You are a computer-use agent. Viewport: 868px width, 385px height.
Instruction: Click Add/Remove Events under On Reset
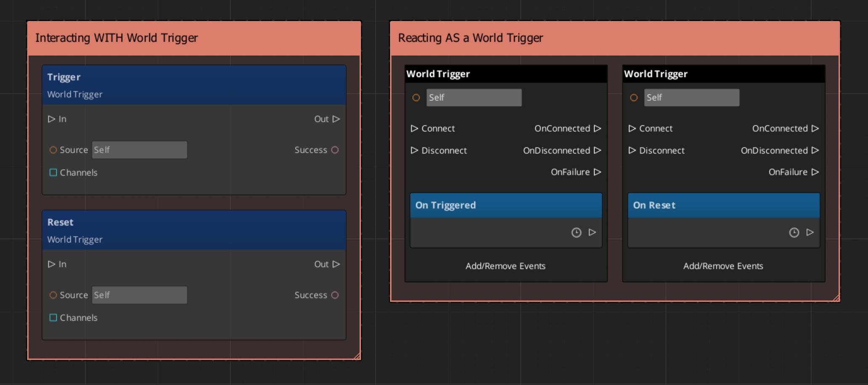coord(723,266)
